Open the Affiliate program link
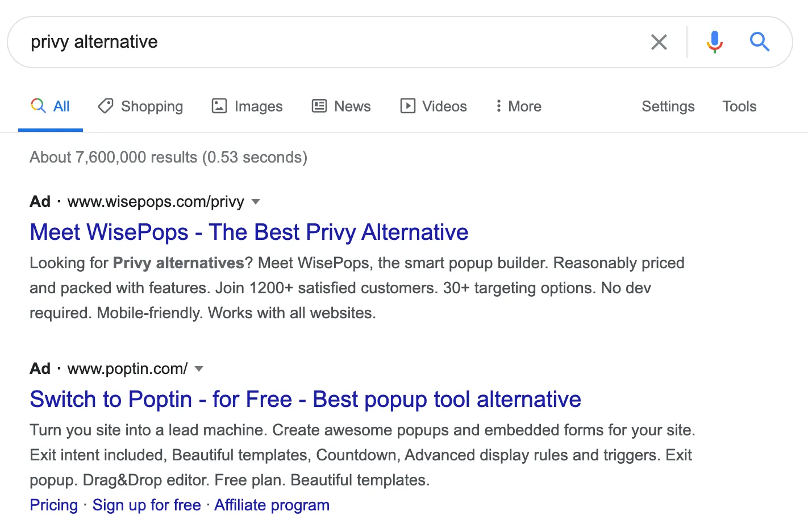Screen dimensions: 808x532 tap(272, 505)
